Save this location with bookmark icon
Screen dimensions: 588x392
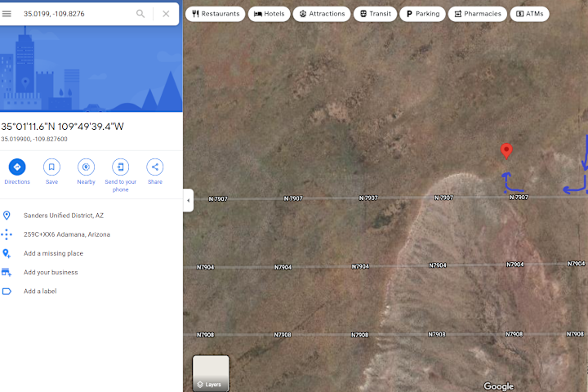(51, 167)
